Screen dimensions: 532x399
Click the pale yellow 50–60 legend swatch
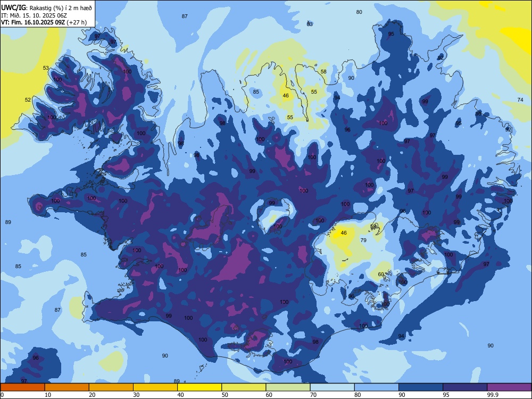click(x=244, y=387)
